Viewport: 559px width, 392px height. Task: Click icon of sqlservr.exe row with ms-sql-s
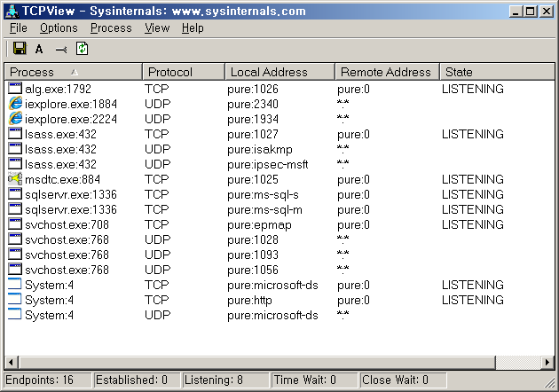pos(15,194)
